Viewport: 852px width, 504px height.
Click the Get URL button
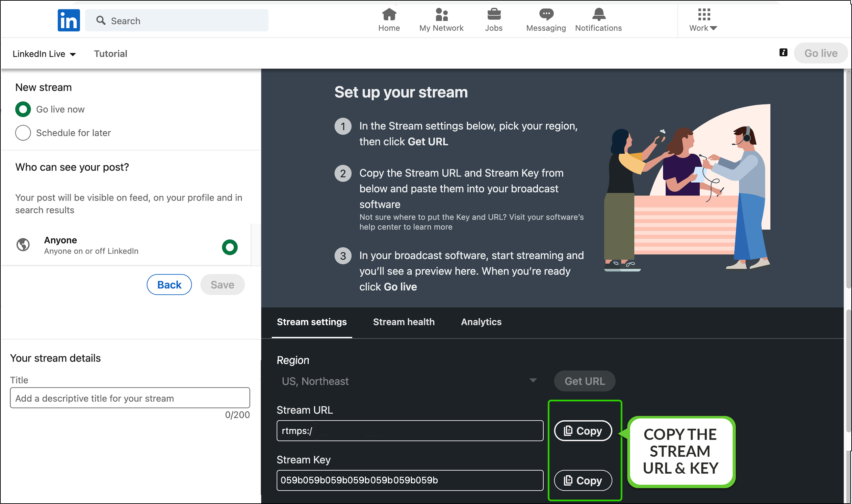coord(584,381)
